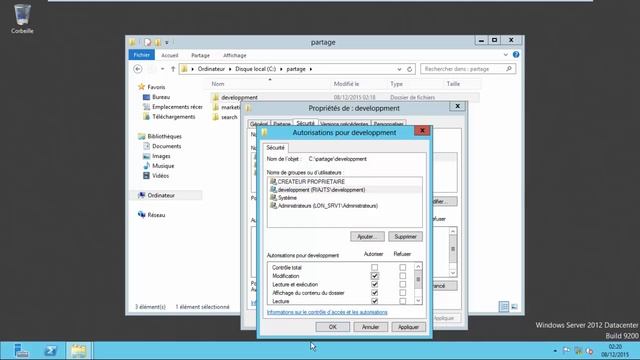
Task: Click the new folder quick access icon
Action: tap(158, 42)
